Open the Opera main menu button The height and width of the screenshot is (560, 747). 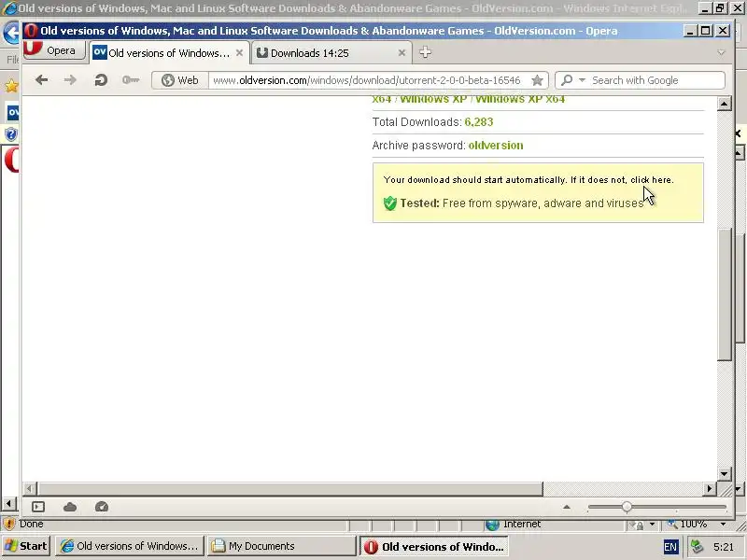[x=54, y=50]
